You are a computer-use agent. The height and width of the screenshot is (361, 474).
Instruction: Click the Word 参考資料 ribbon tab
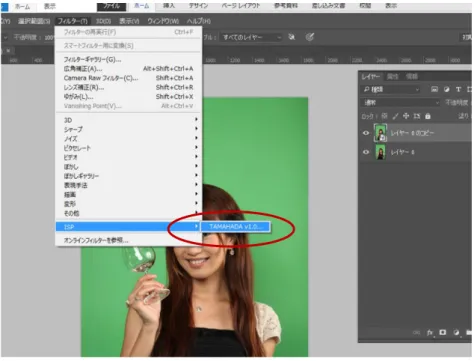286,6
